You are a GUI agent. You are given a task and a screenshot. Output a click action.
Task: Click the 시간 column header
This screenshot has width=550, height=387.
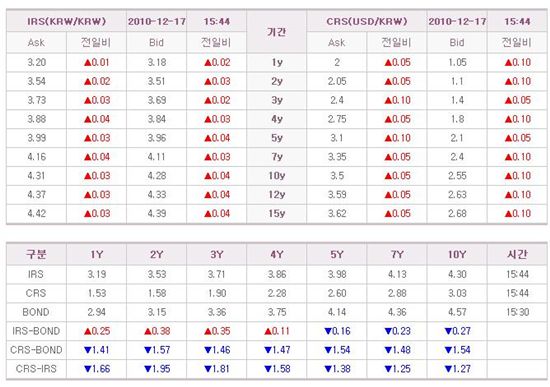click(x=517, y=254)
